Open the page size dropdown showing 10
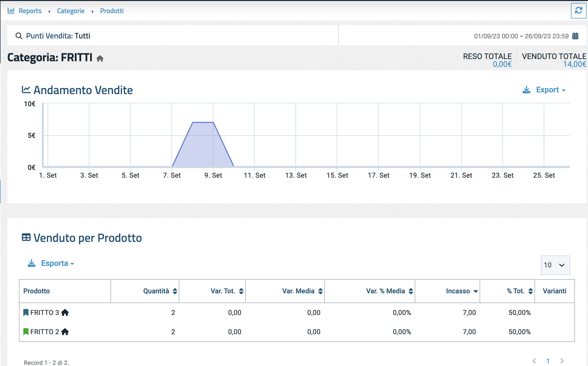Viewport: 588px width, 366px height. point(555,265)
